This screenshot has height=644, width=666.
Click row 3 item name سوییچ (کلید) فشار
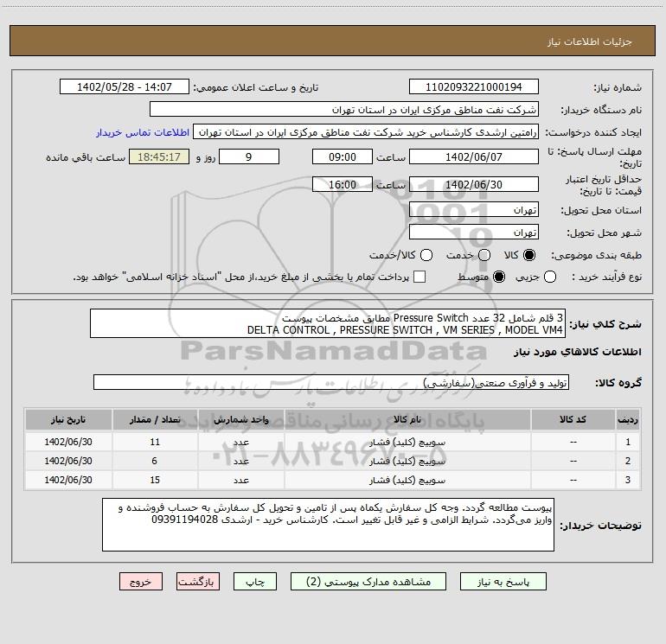407,480
